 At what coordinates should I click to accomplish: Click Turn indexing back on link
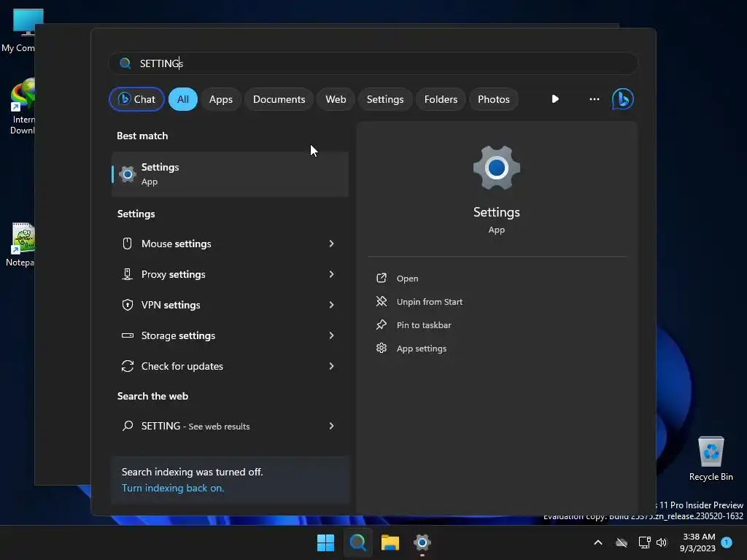pyautogui.click(x=173, y=488)
